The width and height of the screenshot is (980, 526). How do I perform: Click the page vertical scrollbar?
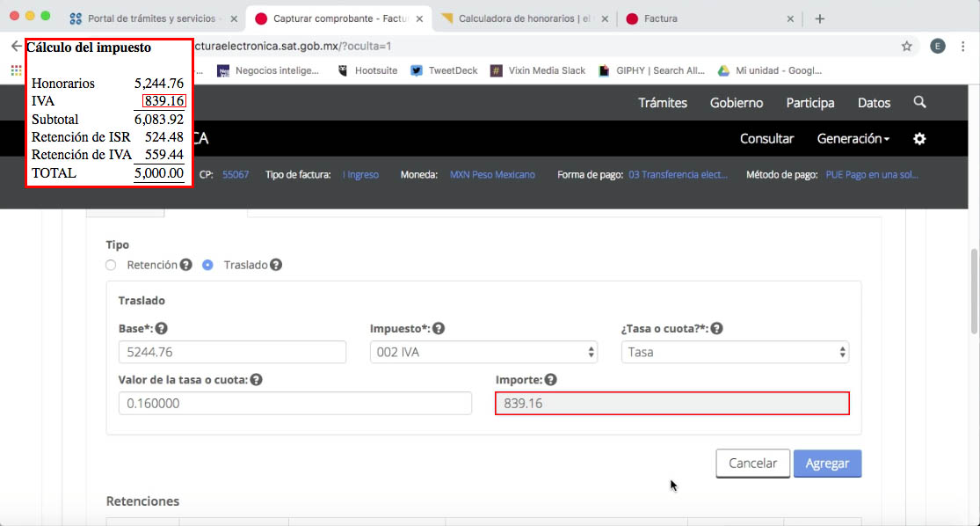click(974, 291)
